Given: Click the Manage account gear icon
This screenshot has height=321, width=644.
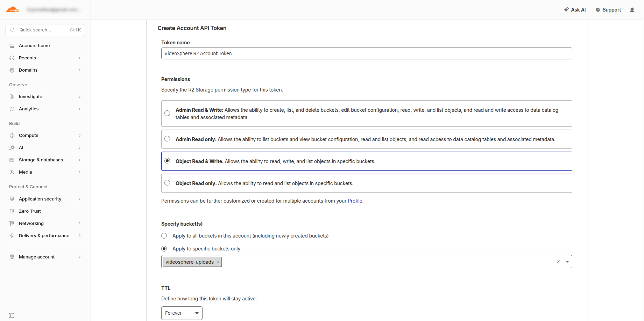Looking at the screenshot, I should (12, 257).
